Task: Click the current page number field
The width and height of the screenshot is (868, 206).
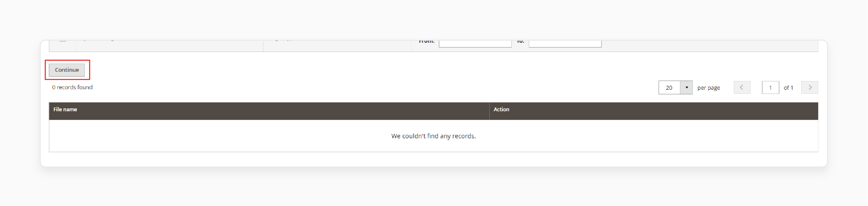Action: click(x=770, y=88)
